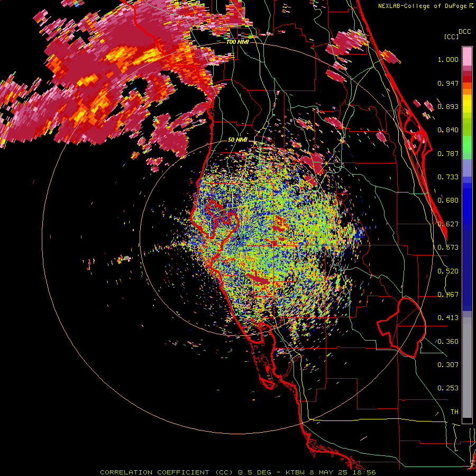Click the 0.413 scale value
Image resolution: width=476 pixels, height=476 pixels.
448,318
